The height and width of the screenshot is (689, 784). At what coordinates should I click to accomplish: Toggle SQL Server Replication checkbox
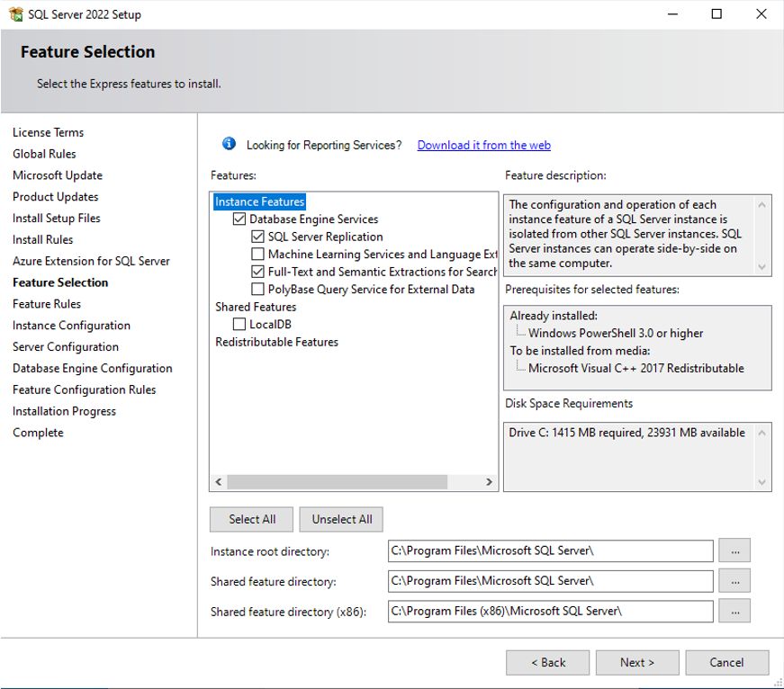point(258,237)
